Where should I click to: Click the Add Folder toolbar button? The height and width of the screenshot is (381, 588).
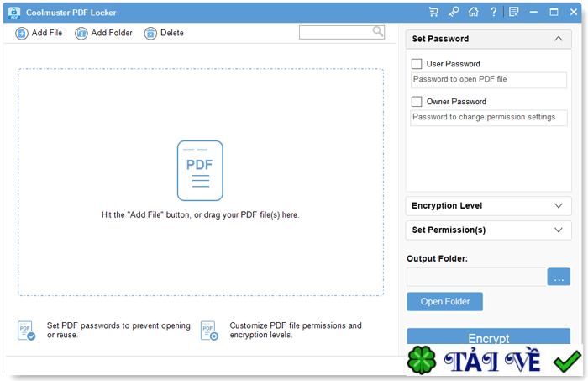[104, 33]
